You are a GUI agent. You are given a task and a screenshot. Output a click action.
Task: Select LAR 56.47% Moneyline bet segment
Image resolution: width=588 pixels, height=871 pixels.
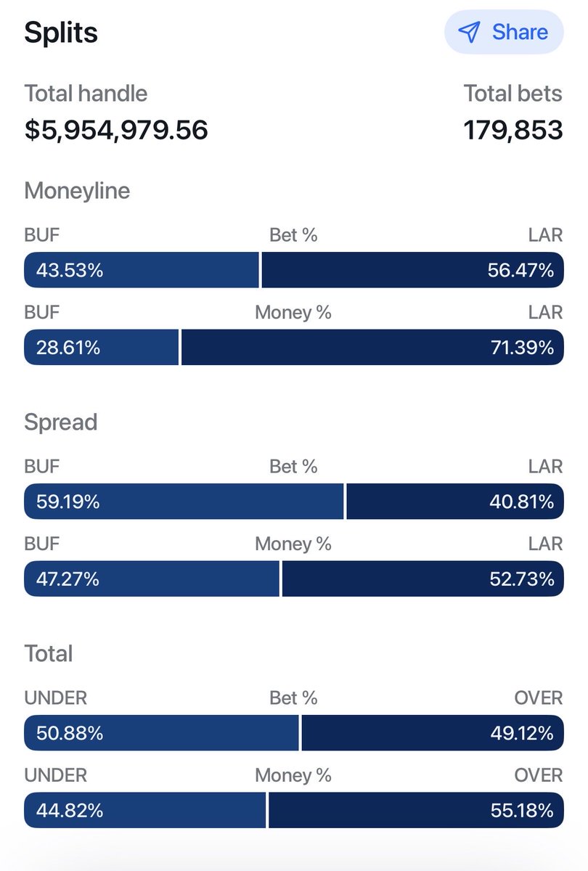point(413,270)
